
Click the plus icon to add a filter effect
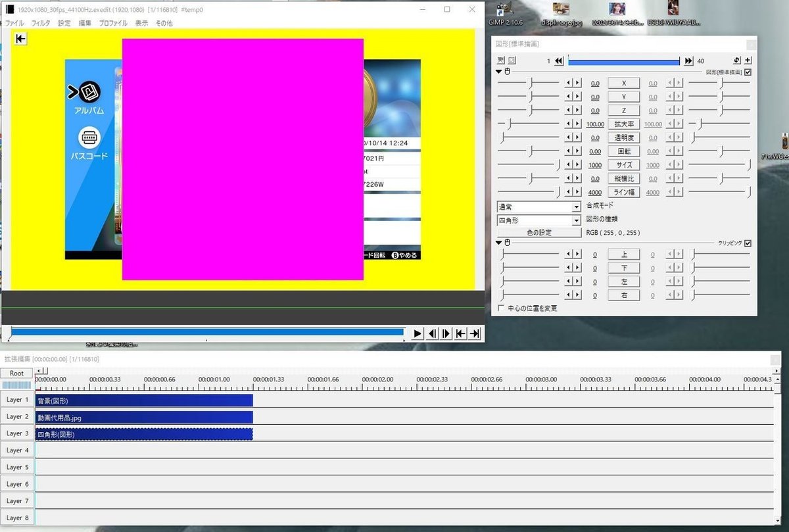pyautogui.click(x=748, y=60)
